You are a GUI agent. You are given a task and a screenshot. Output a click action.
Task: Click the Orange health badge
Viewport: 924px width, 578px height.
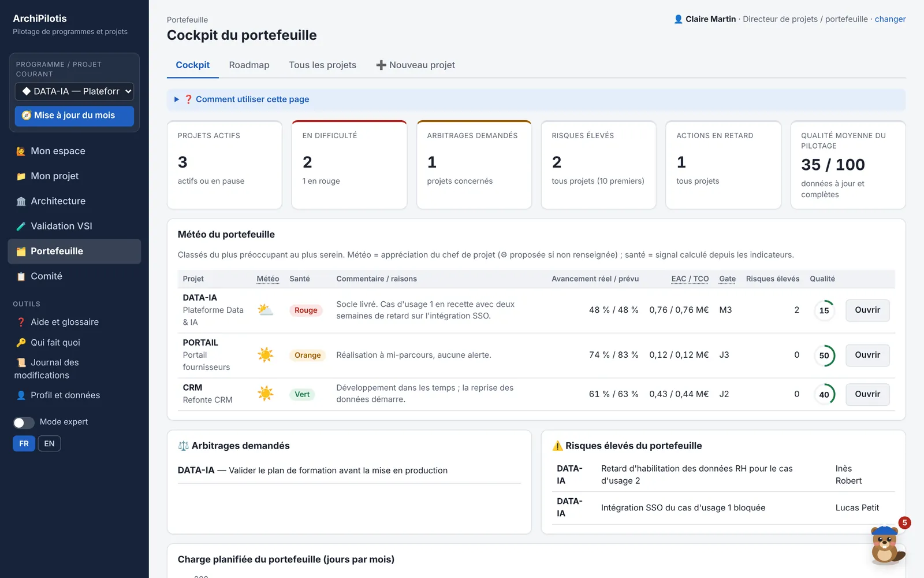(307, 355)
